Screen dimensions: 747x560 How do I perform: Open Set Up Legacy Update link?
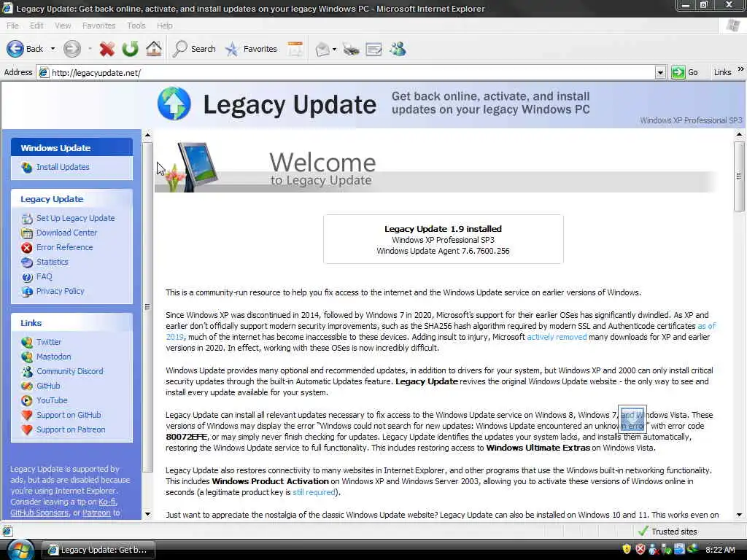click(76, 218)
